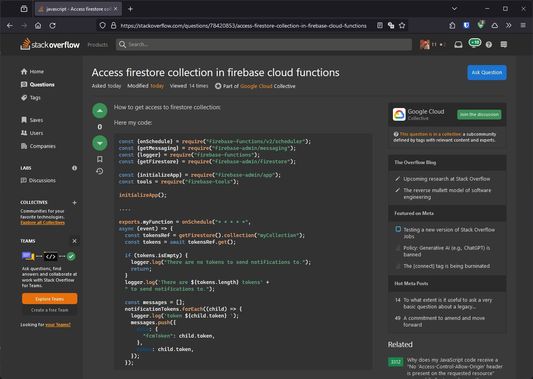Reload the current page
The height and width of the screenshot is (379, 533).
(52, 25)
